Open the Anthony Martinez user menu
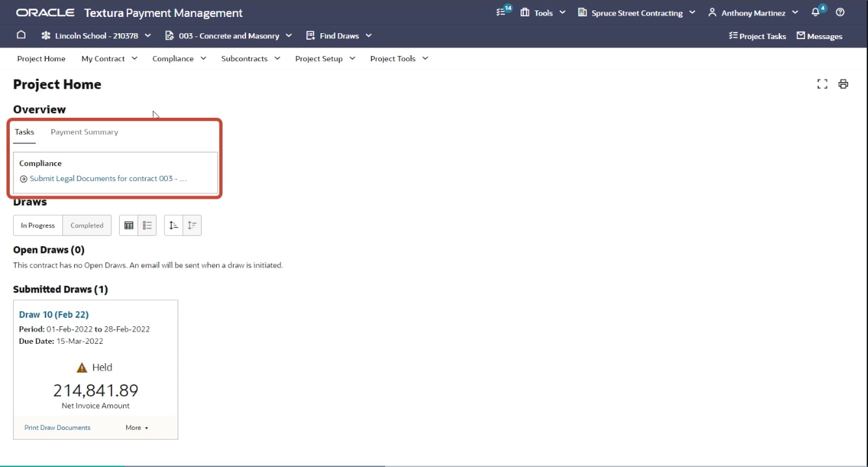868x467 pixels. pos(753,12)
